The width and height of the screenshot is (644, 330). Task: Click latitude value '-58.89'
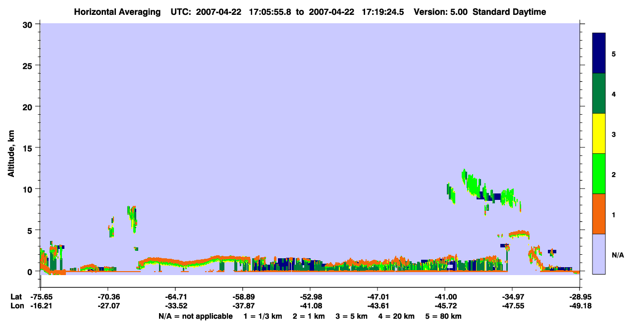point(242,297)
